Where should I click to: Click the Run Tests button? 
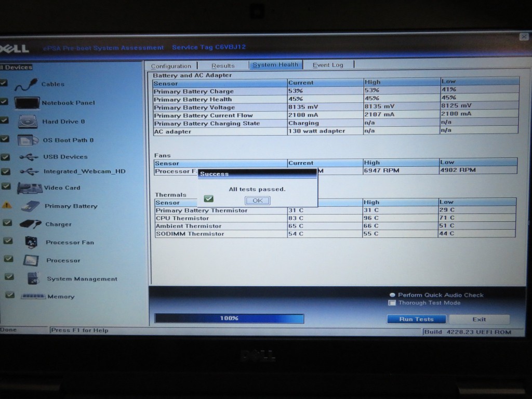[x=416, y=319]
